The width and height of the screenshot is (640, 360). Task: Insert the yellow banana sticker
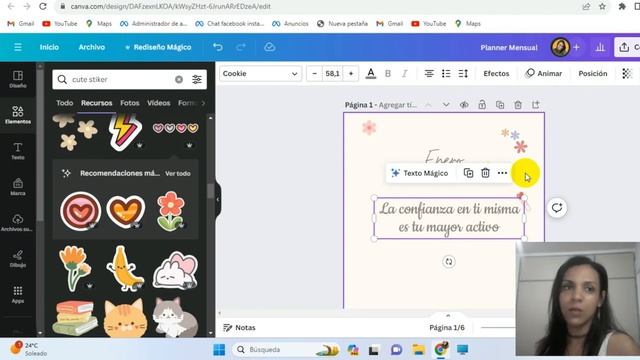coord(124,268)
